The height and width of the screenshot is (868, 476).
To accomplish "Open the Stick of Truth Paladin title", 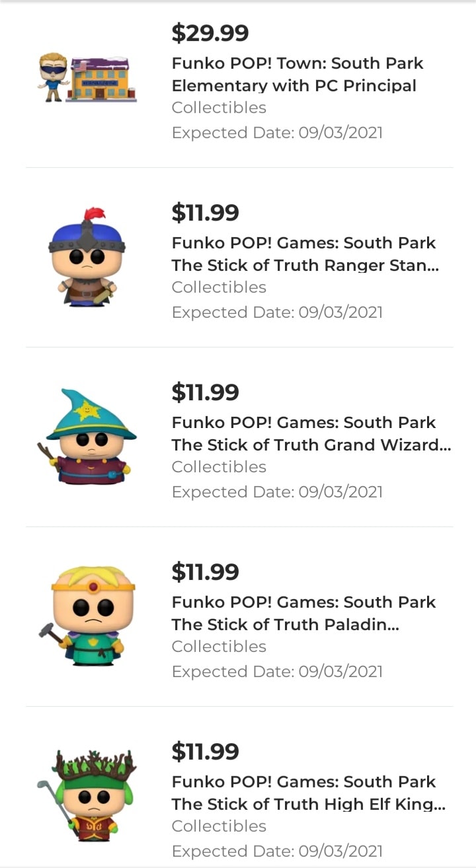I will coord(303,614).
